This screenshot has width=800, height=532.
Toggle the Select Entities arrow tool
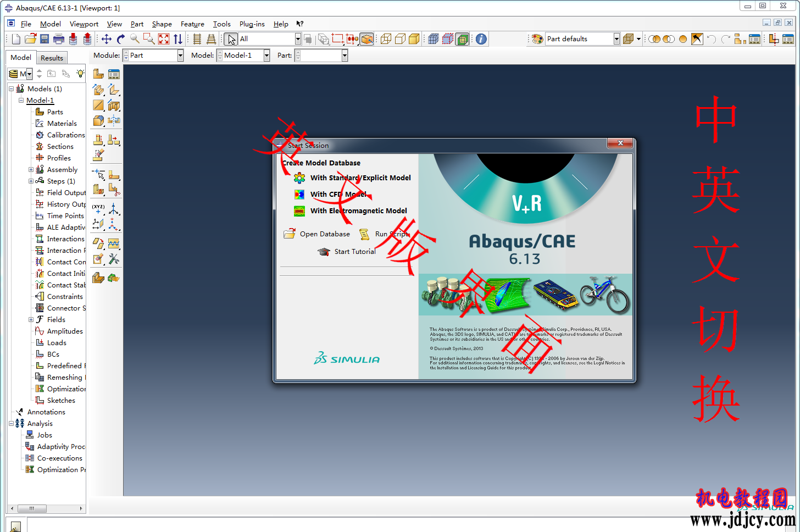pyautogui.click(x=231, y=39)
